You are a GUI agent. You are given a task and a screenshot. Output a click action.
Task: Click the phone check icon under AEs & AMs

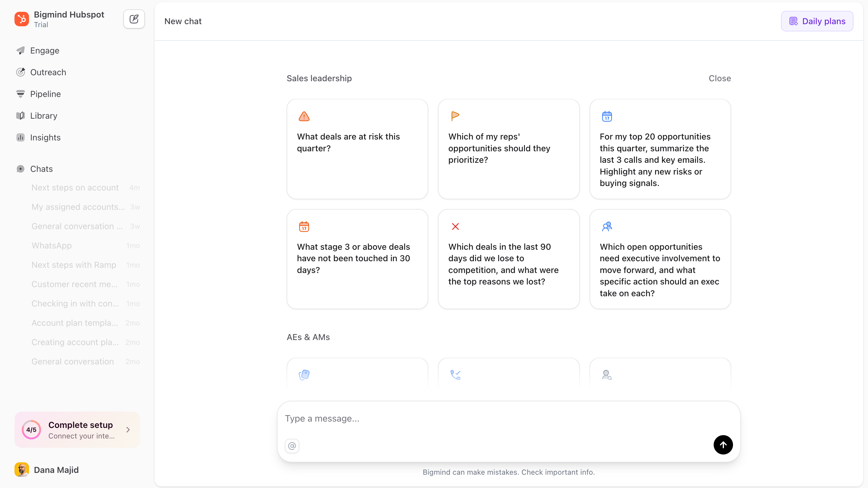(455, 375)
